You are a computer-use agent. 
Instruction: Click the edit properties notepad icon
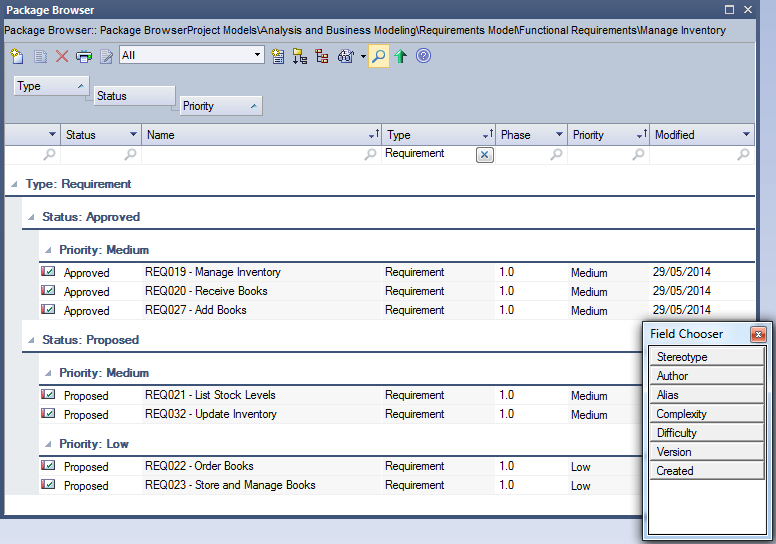click(x=106, y=56)
